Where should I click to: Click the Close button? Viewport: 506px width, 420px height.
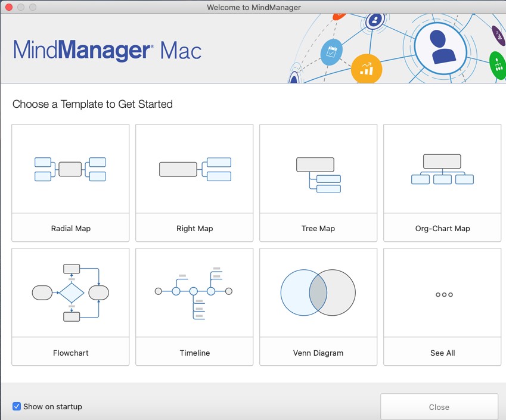point(439,407)
